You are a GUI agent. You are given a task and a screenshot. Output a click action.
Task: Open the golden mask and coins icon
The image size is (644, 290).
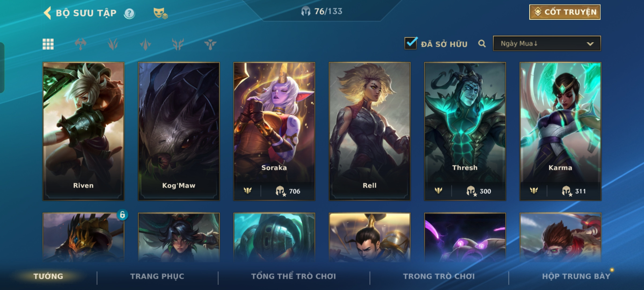click(x=160, y=13)
